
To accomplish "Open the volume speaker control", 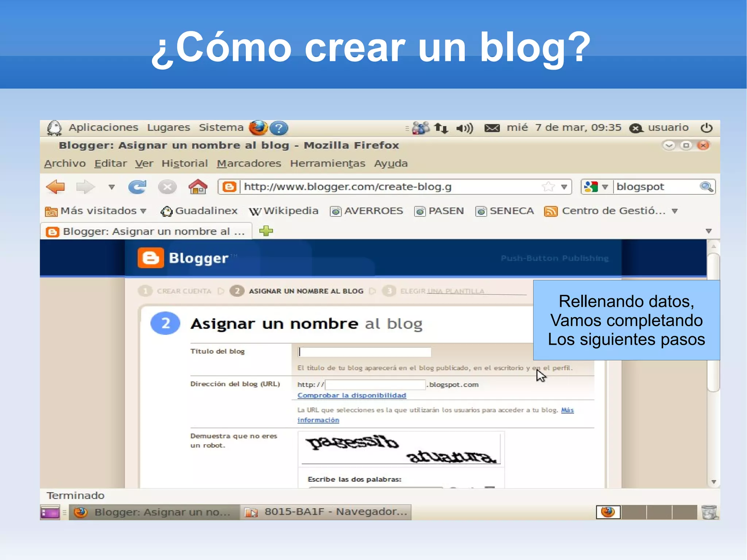I will click(x=465, y=128).
